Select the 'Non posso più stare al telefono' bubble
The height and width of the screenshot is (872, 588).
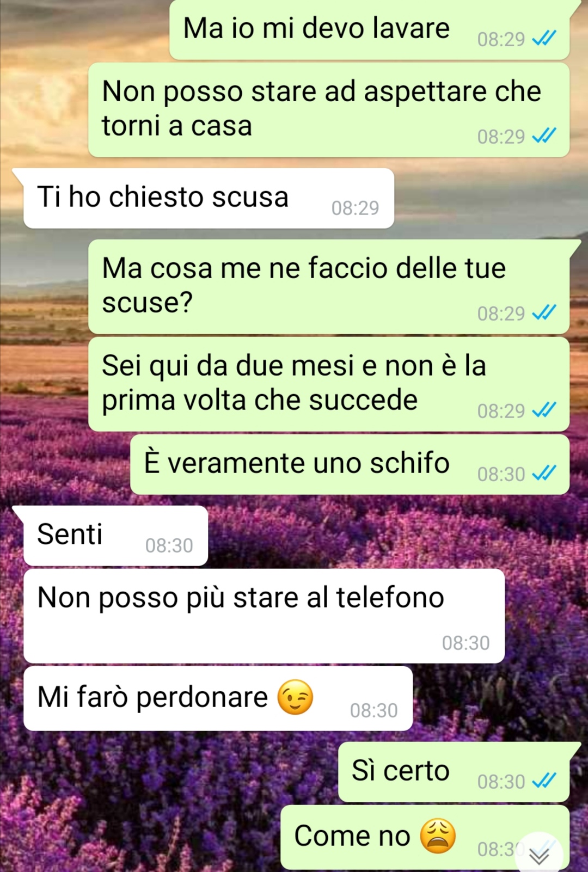click(x=264, y=616)
